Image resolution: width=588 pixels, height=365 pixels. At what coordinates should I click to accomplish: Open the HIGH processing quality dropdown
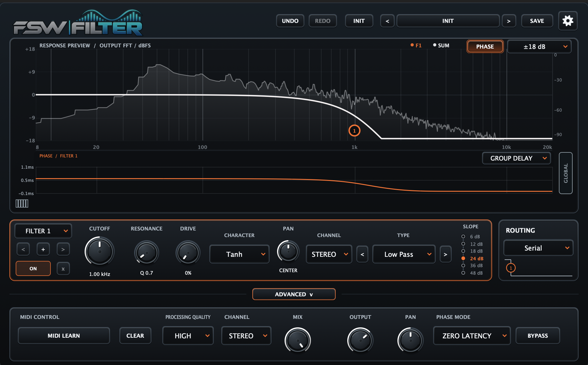click(188, 336)
